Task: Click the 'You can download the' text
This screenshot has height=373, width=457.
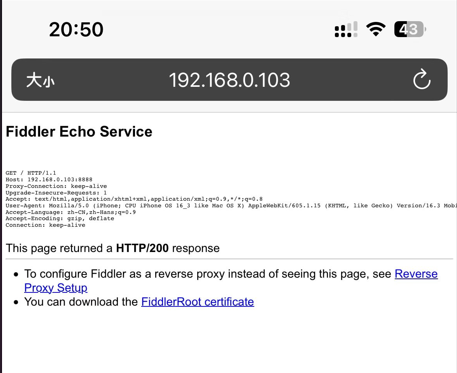Action: tap(81, 302)
